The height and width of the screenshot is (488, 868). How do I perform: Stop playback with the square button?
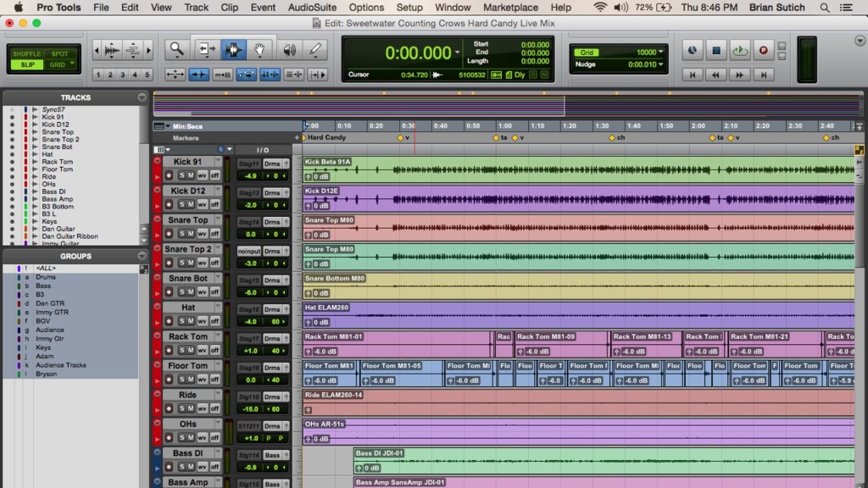(x=715, y=50)
